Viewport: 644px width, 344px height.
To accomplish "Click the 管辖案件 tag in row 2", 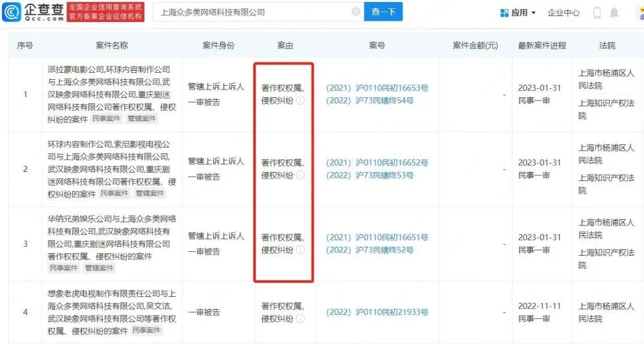I will coord(150,193).
